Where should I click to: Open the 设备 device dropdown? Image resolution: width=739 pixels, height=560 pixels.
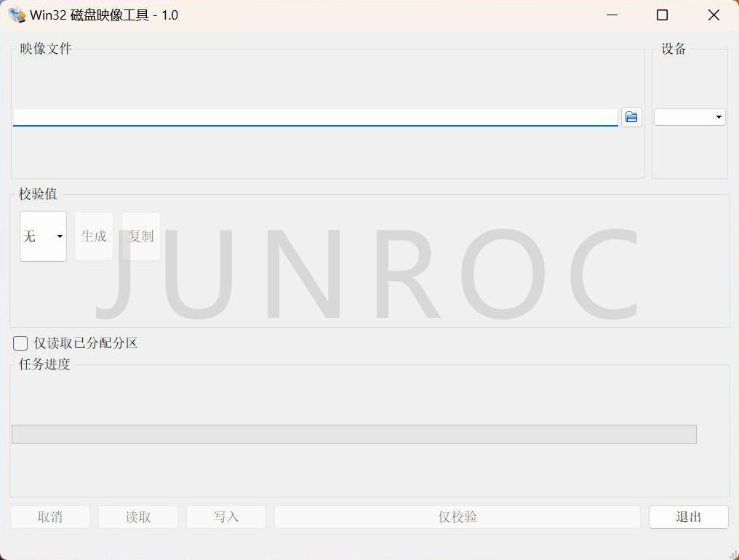pyautogui.click(x=690, y=117)
